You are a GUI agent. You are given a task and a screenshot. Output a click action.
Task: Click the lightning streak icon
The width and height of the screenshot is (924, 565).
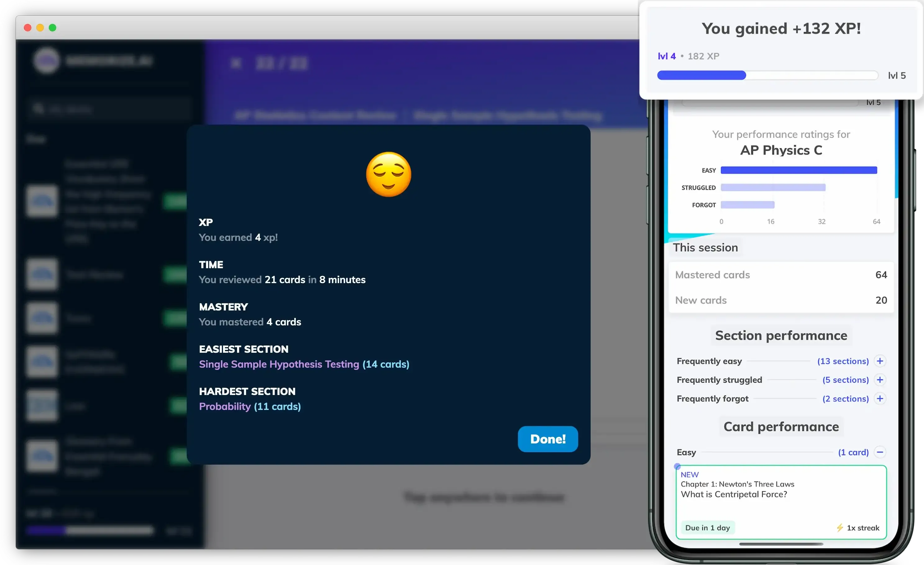tap(840, 528)
